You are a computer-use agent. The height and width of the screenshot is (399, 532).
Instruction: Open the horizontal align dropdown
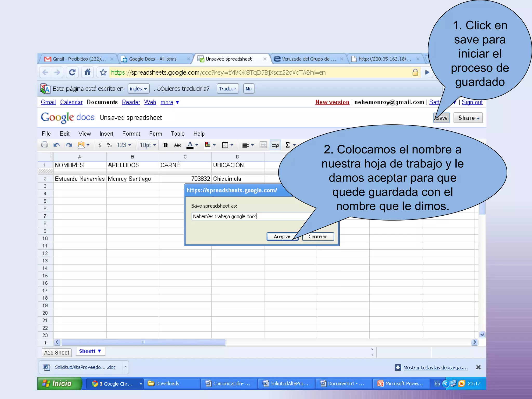coord(248,145)
